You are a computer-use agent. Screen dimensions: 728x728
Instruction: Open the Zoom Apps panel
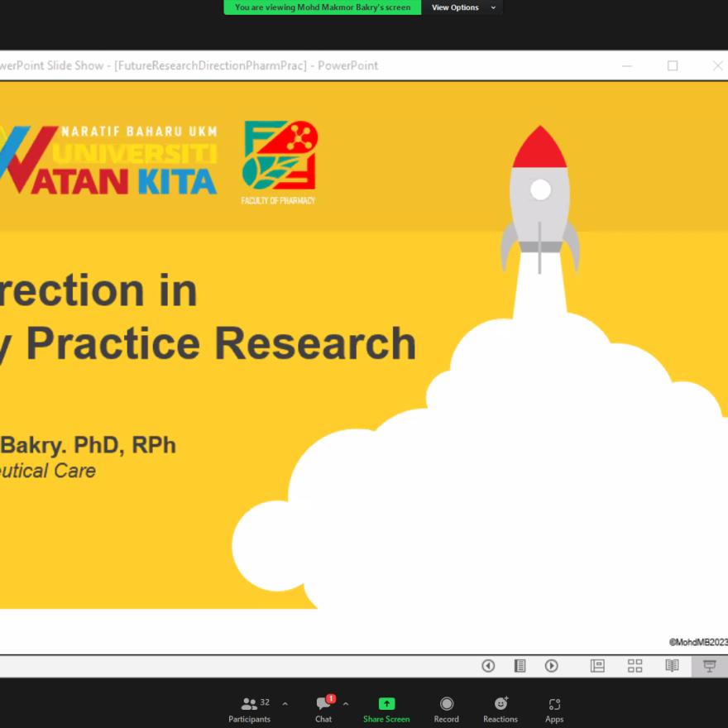pyautogui.click(x=554, y=709)
